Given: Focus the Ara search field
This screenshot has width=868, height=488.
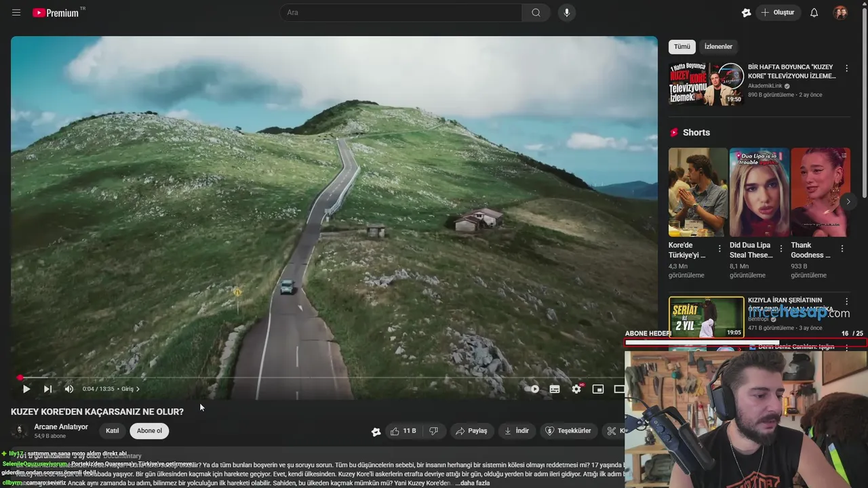Looking at the screenshot, I should tap(401, 12).
